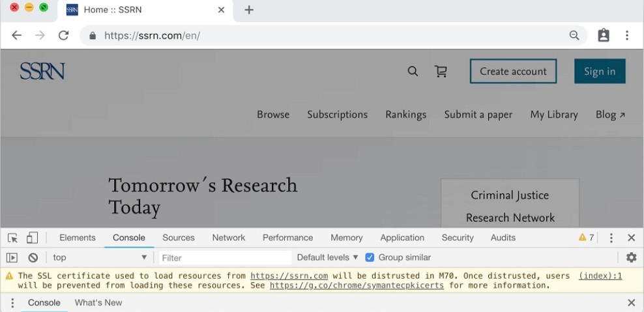Toggle the Group similar checkbox
The height and width of the screenshot is (312, 644).
370,257
